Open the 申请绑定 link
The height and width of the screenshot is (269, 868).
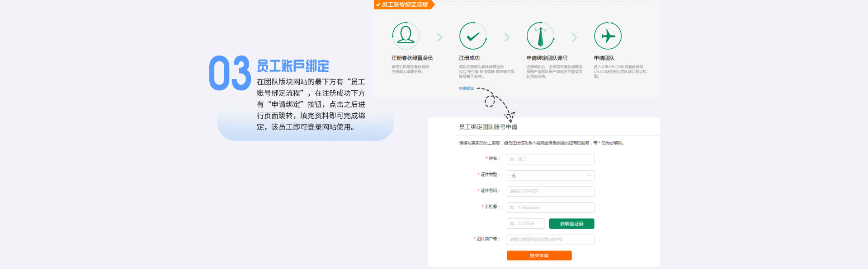tap(466, 88)
